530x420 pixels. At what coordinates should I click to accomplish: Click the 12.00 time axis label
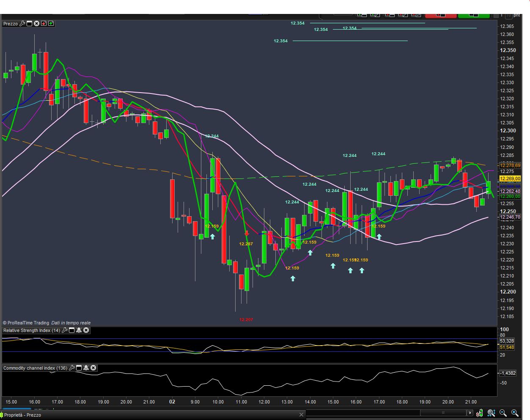[x=264, y=402]
